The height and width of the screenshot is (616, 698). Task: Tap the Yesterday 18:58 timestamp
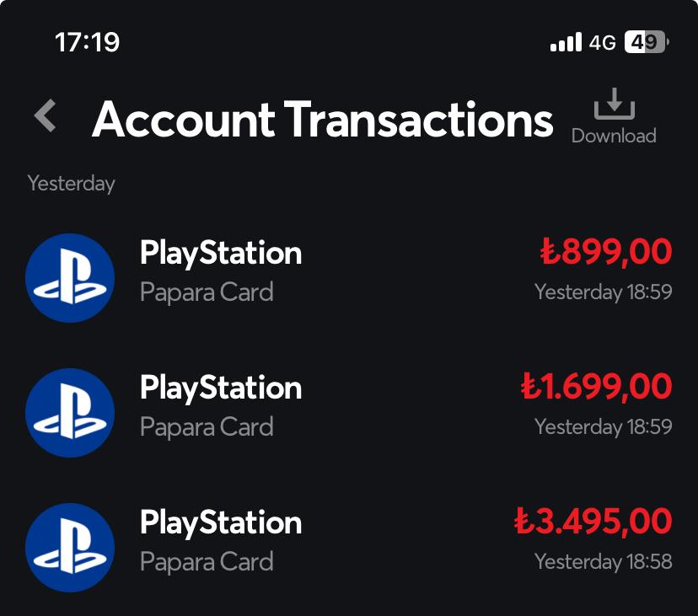(x=603, y=561)
